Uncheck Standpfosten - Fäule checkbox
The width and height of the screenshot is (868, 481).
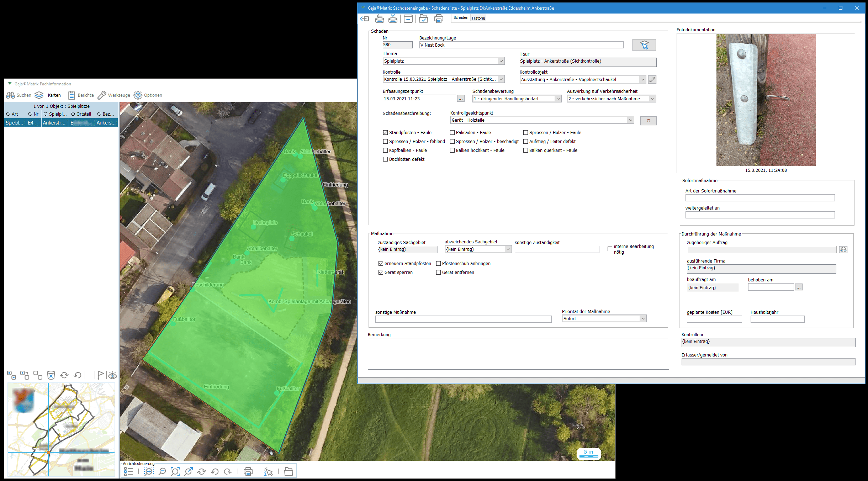[385, 133]
